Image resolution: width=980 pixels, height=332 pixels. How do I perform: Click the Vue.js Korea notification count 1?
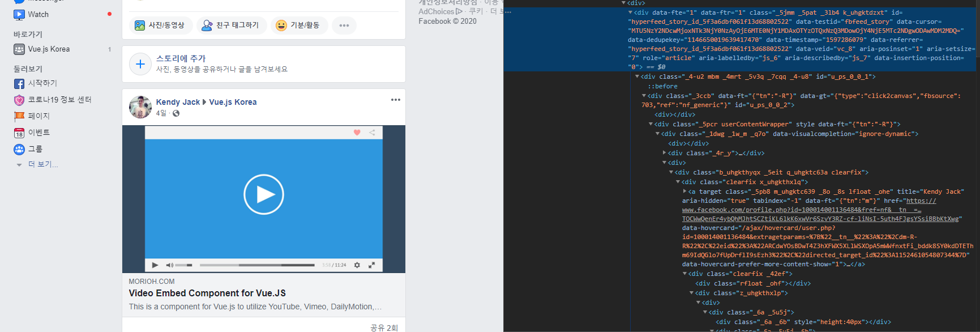coord(110,49)
